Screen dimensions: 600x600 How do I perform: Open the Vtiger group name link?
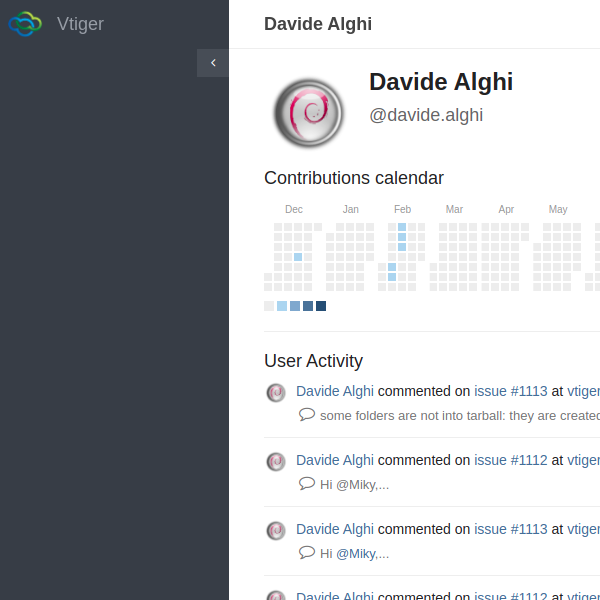[80, 24]
